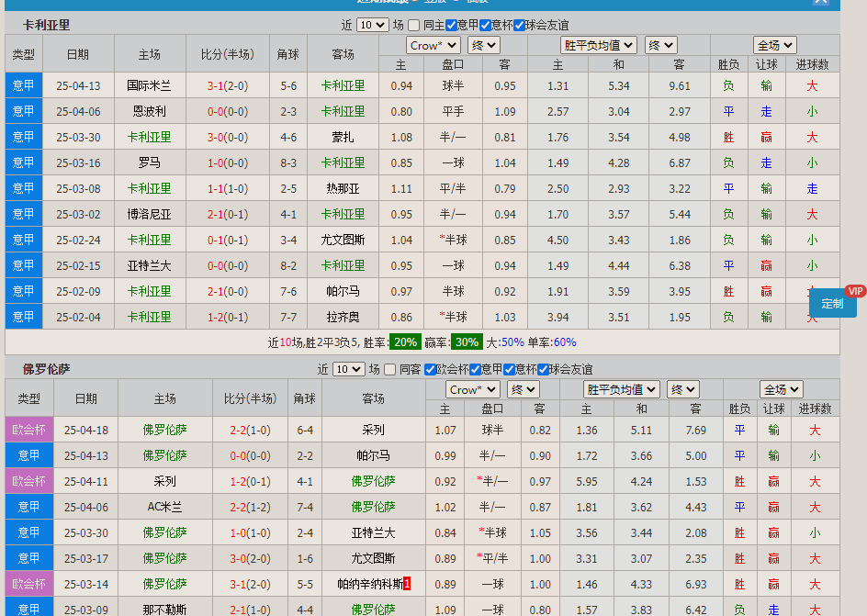Open the 胜平负均值 selector dropdown

pyautogui.click(x=598, y=44)
